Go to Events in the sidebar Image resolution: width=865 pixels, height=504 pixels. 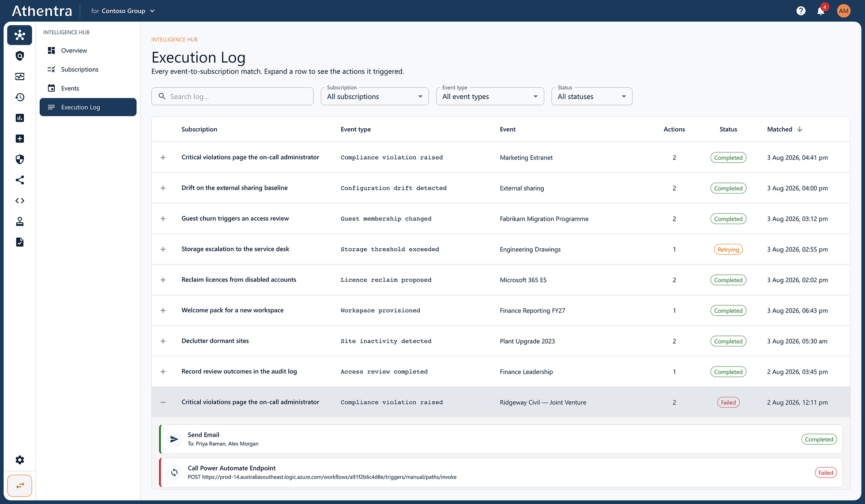[88, 88]
